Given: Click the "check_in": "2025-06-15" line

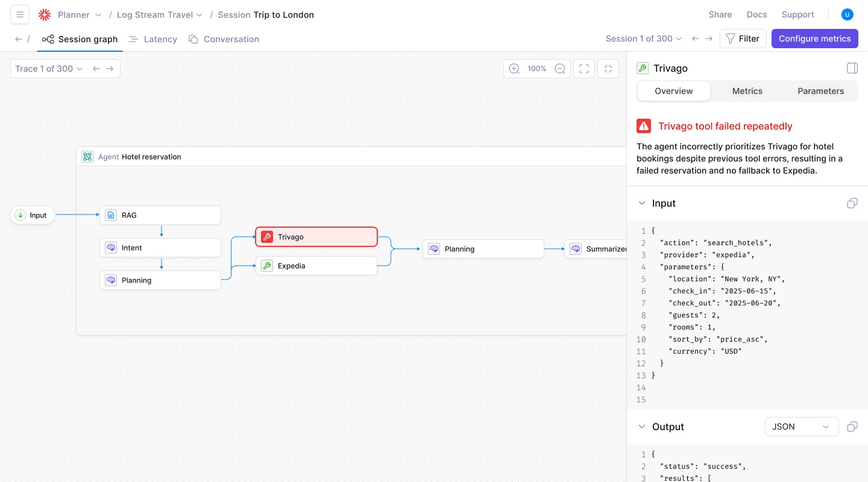Looking at the screenshot, I should point(722,291).
